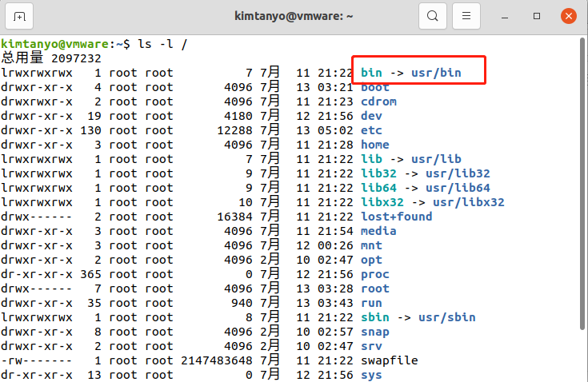The image size is (588, 382).
Task: Minimize the terminal window
Action: tap(505, 17)
